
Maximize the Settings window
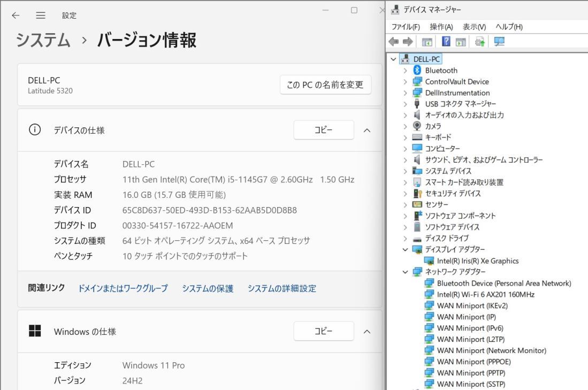(354, 10)
